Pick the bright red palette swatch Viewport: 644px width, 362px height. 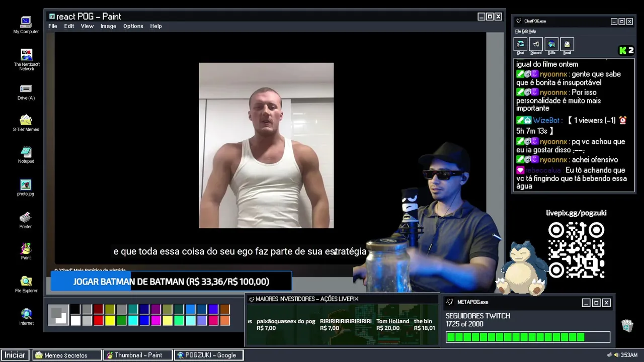point(99,320)
